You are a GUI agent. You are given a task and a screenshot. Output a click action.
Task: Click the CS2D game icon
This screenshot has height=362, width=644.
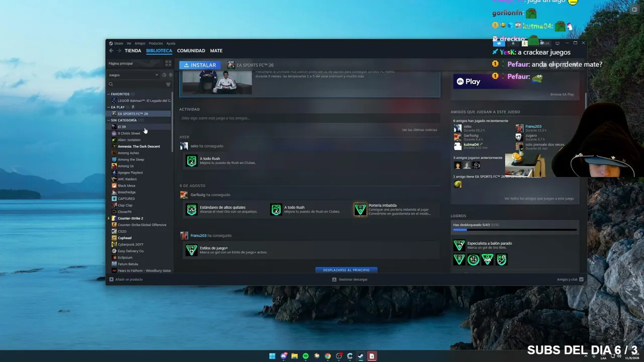[x=114, y=231]
